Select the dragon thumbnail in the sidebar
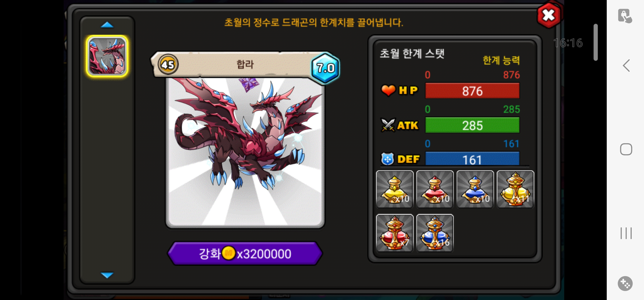 (107, 56)
